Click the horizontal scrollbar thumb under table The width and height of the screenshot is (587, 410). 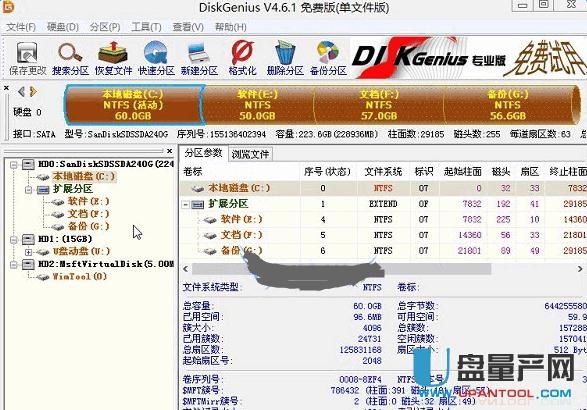point(341,268)
